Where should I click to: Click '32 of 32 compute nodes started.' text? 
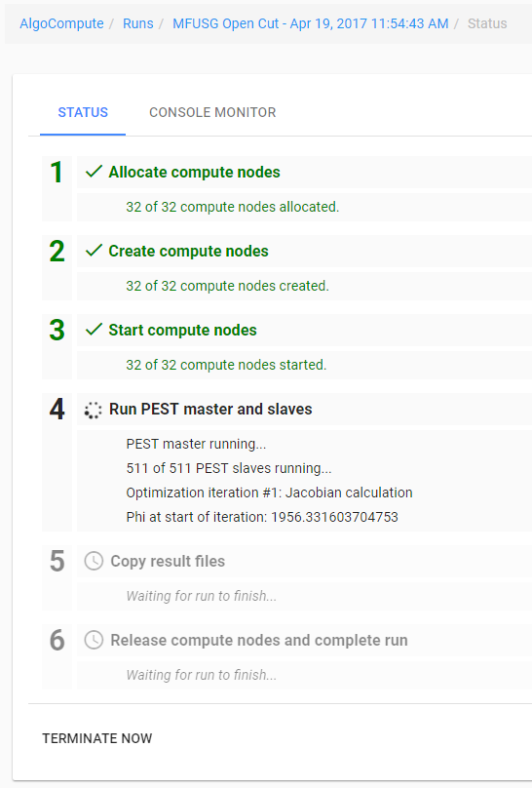226,365
